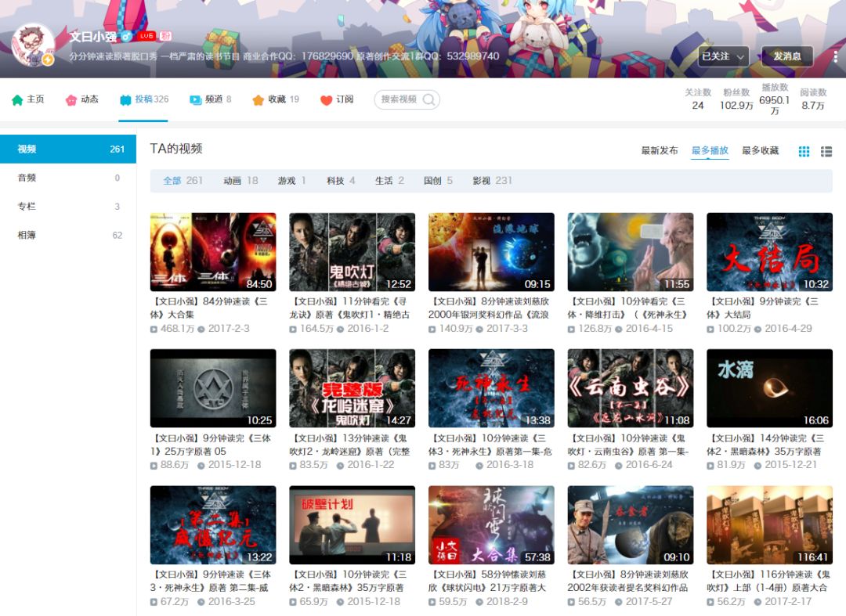Open the 12:52 鬼吹灯 精绝古城 thumbnail

(x=352, y=252)
